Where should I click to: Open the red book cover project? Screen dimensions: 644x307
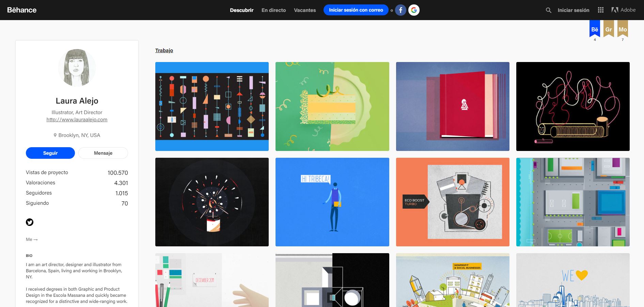(453, 106)
